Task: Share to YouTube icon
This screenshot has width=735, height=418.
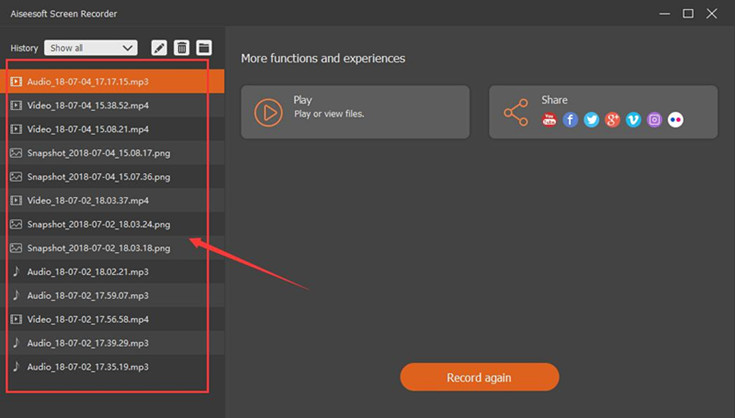Action: [x=549, y=120]
